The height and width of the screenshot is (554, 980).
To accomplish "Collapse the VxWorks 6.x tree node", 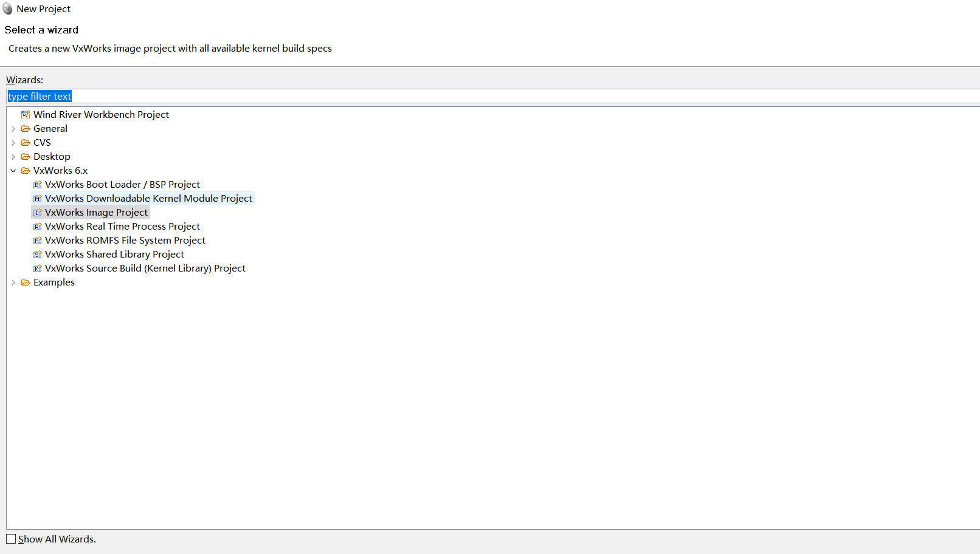I will (x=13, y=171).
